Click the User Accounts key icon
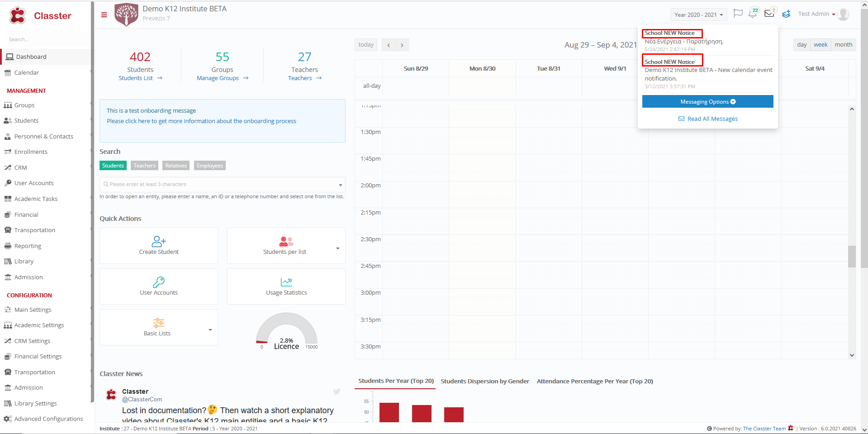Image resolution: width=868 pixels, height=434 pixels. [x=159, y=282]
